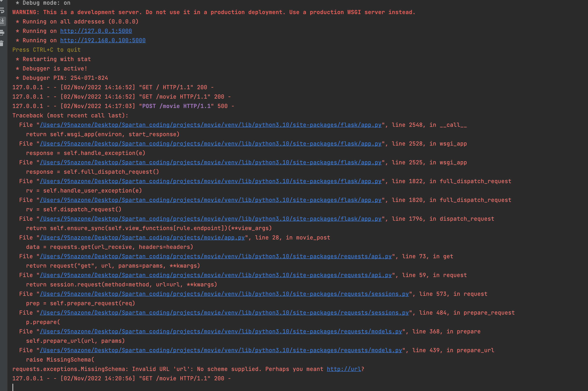Screen dimensions: 588x391
Task: Click 'self.prepare_url(url, params)' line
Action: tap(75, 341)
